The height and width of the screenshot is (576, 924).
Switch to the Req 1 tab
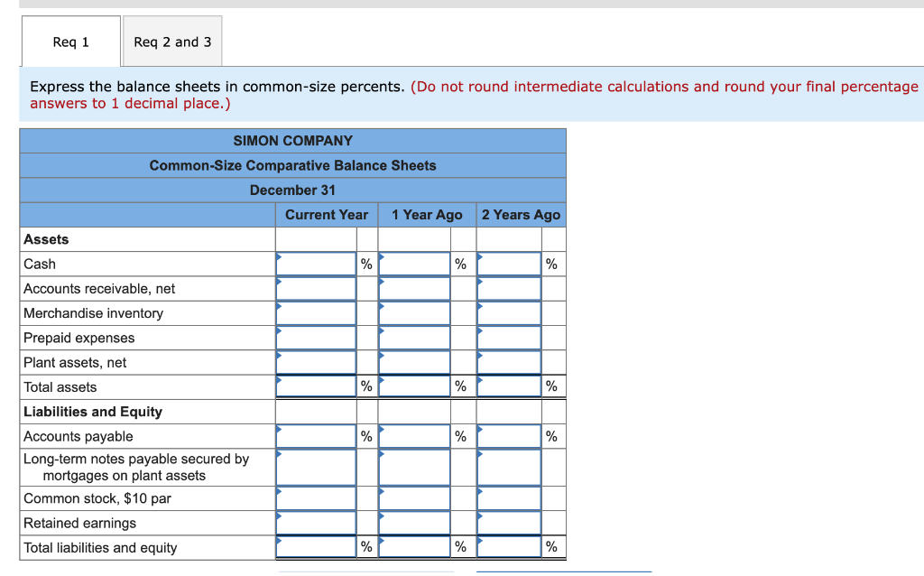click(71, 42)
